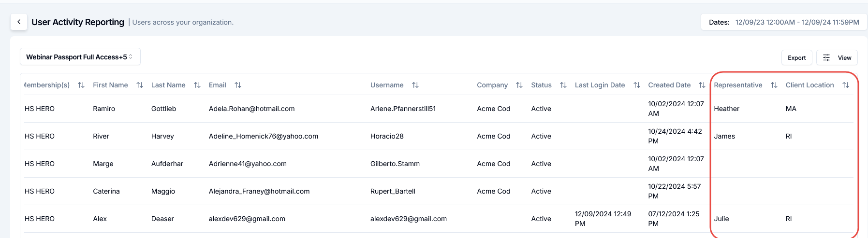
Task: Sort by Client Location column arrows
Action: click(x=846, y=85)
